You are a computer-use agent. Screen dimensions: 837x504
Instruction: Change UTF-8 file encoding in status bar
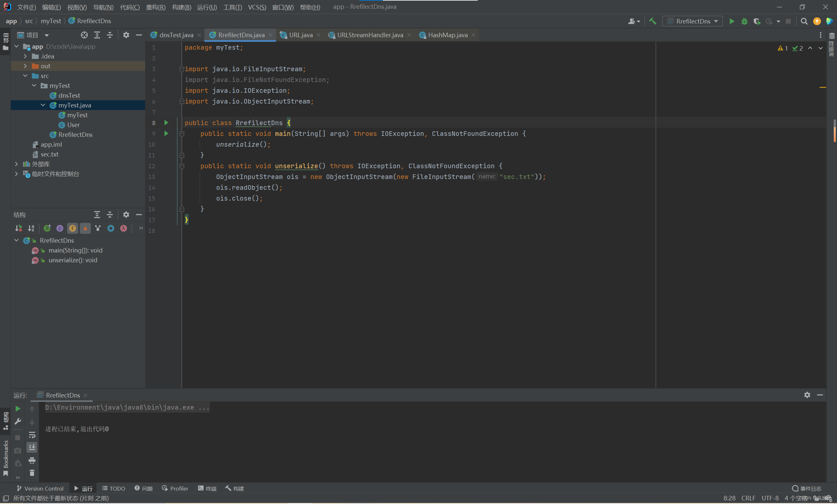(770, 498)
